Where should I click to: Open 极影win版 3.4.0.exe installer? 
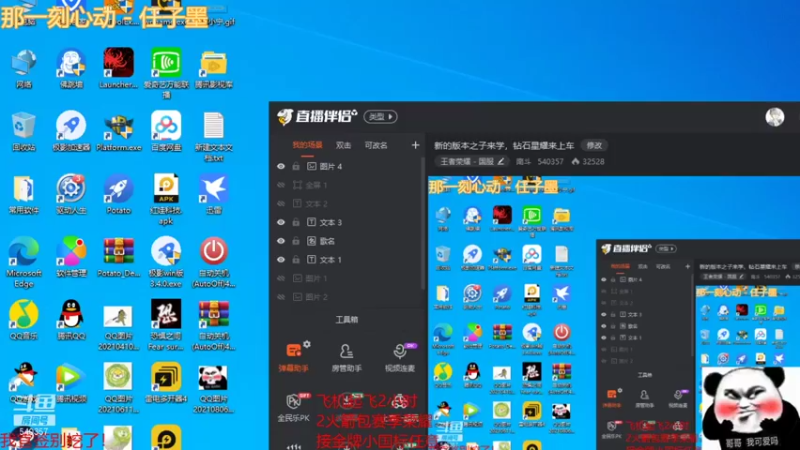coord(166,262)
